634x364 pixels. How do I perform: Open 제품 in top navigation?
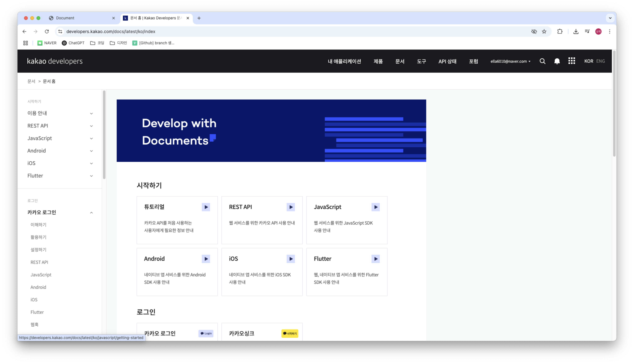pyautogui.click(x=378, y=61)
